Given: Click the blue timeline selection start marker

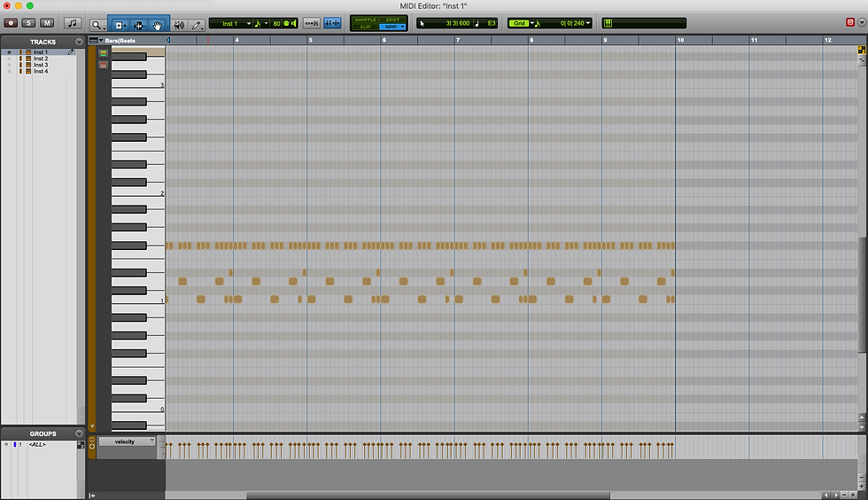Looking at the screenshot, I should point(168,40).
